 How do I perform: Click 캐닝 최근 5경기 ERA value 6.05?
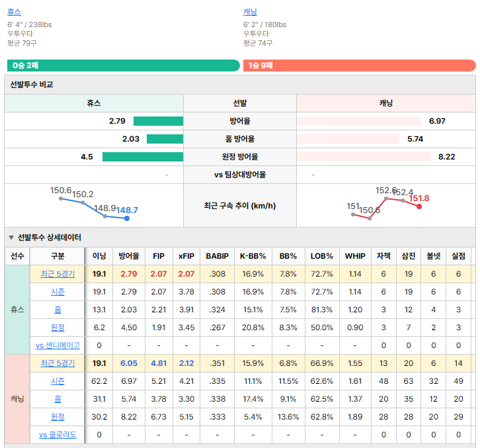click(129, 363)
